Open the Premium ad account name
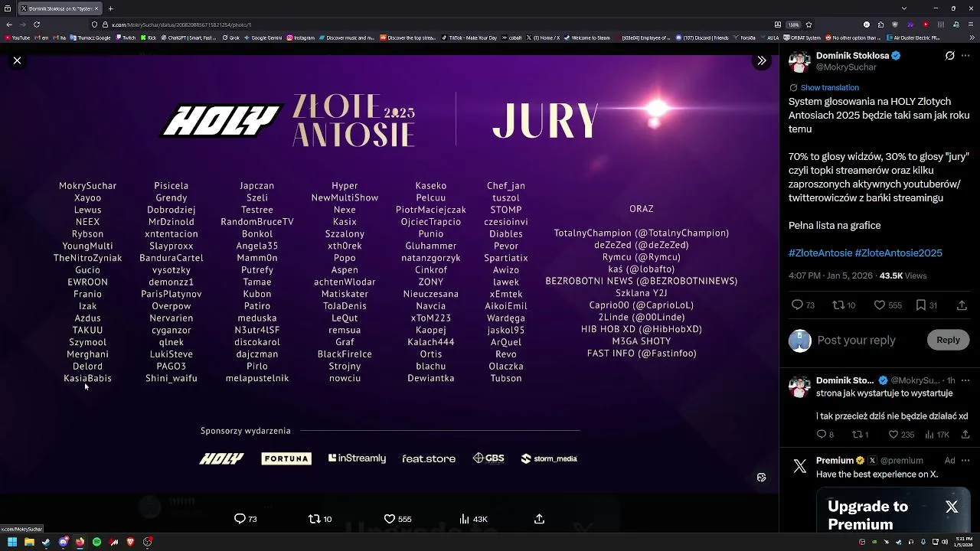980x551 pixels. (835, 461)
